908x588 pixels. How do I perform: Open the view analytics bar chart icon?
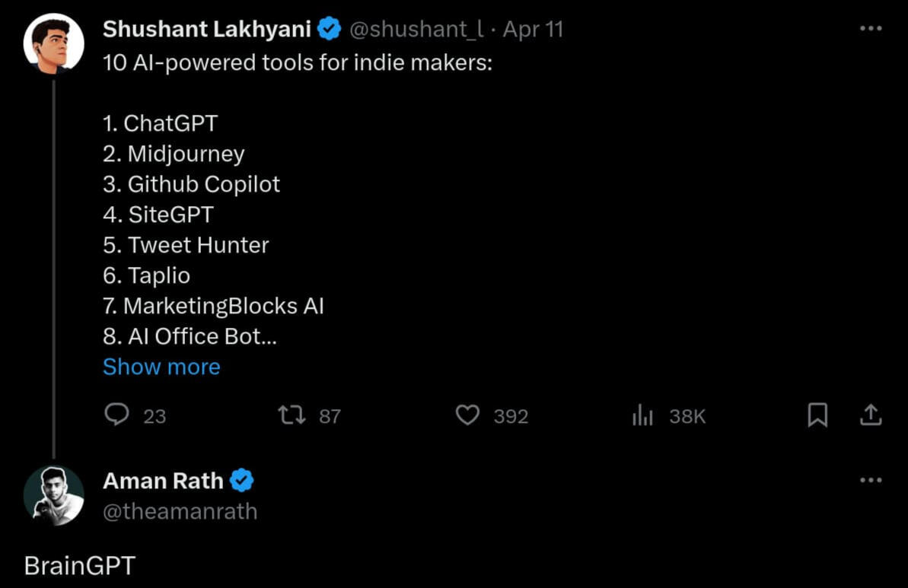[643, 415]
